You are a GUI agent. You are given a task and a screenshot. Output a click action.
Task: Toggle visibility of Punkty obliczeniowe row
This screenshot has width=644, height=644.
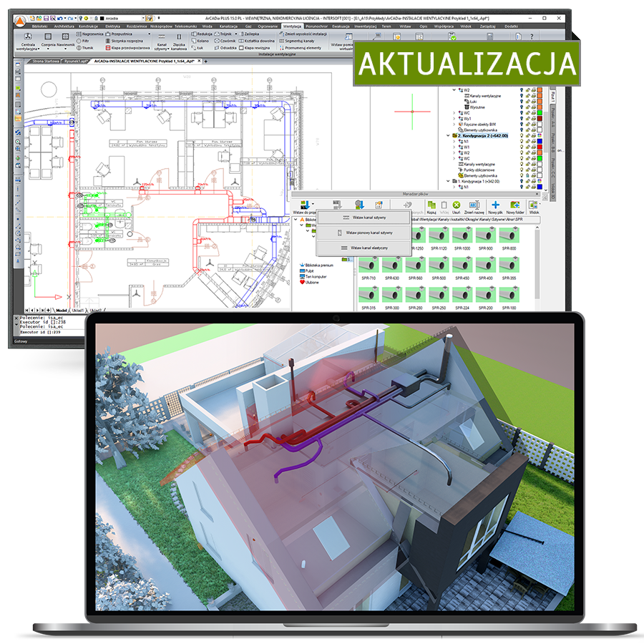click(x=522, y=170)
